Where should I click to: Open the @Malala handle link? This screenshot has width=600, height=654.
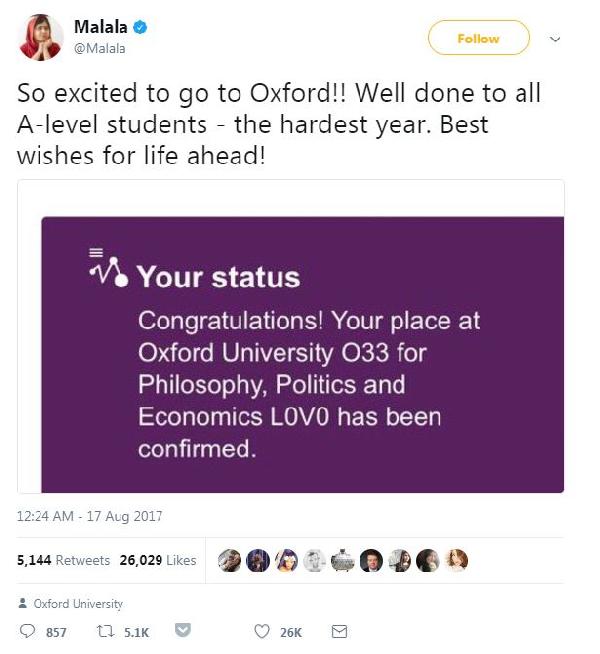[99, 48]
